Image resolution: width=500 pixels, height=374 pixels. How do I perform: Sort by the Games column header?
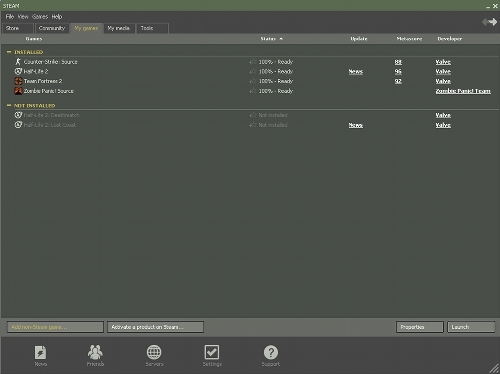[x=34, y=39]
